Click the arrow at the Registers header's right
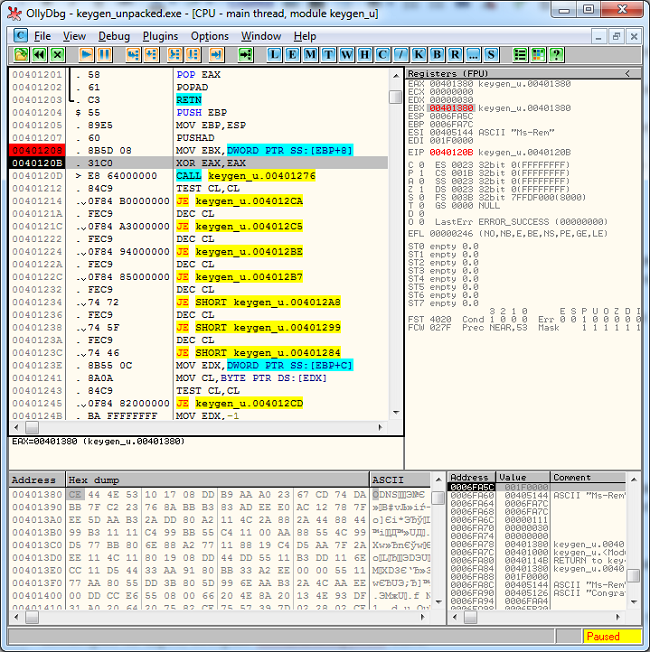The width and height of the screenshot is (650, 652). 627,74
